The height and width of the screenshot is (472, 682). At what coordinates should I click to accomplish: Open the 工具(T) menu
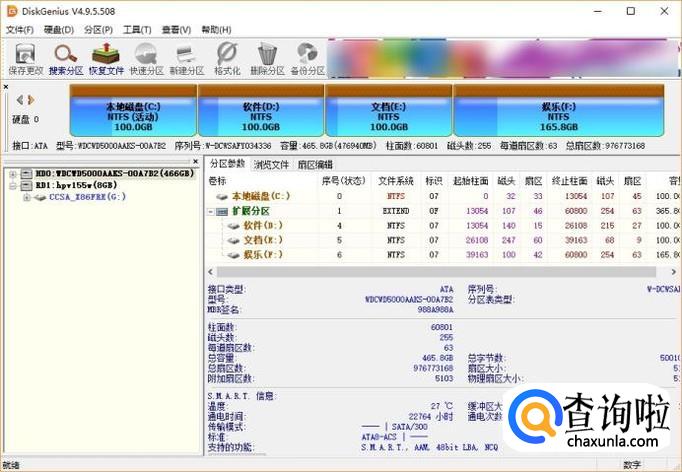point(137,30)
